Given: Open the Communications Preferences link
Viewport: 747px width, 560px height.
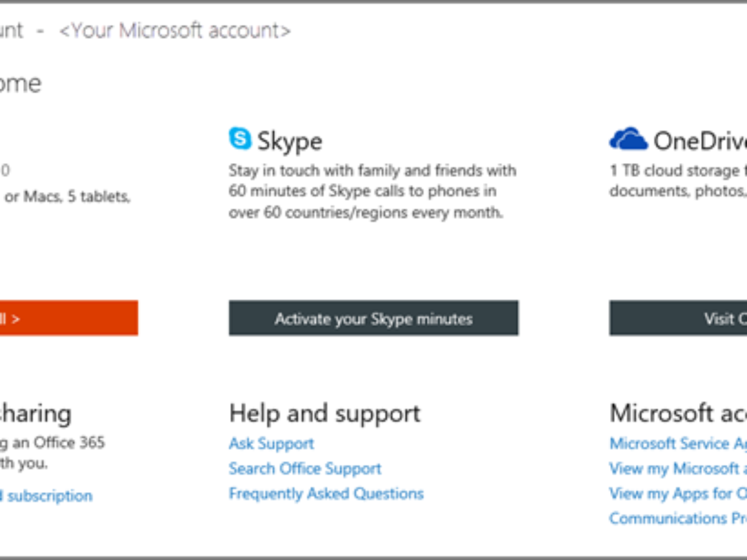Looking at the screenshot, I should (678, 518).
